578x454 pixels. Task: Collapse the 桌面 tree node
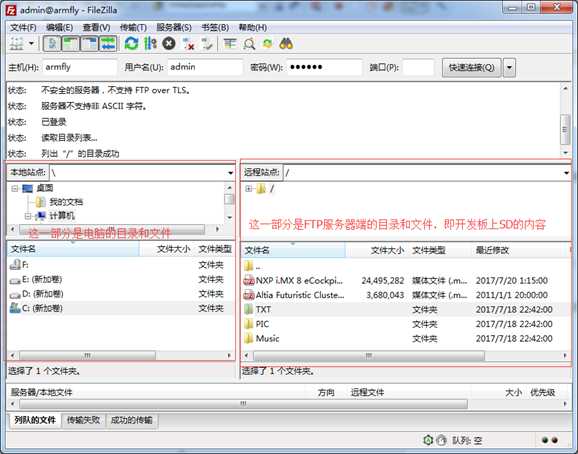[15, 188]
